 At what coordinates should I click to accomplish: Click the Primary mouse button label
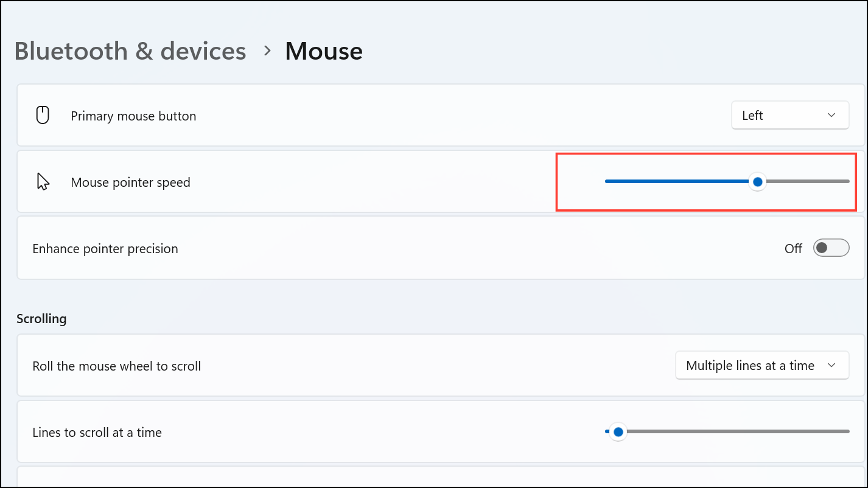click(133, 116)
